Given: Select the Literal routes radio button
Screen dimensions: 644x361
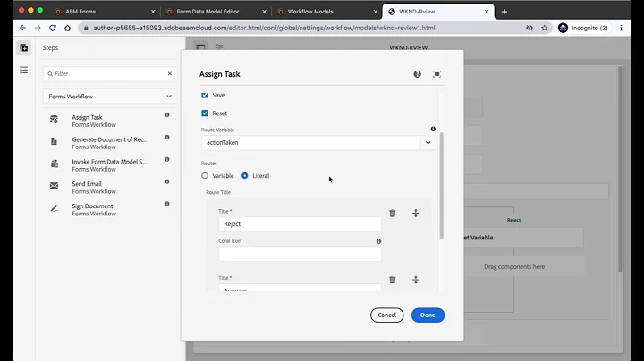Looking at the screenshot, I should pos(245,175).
